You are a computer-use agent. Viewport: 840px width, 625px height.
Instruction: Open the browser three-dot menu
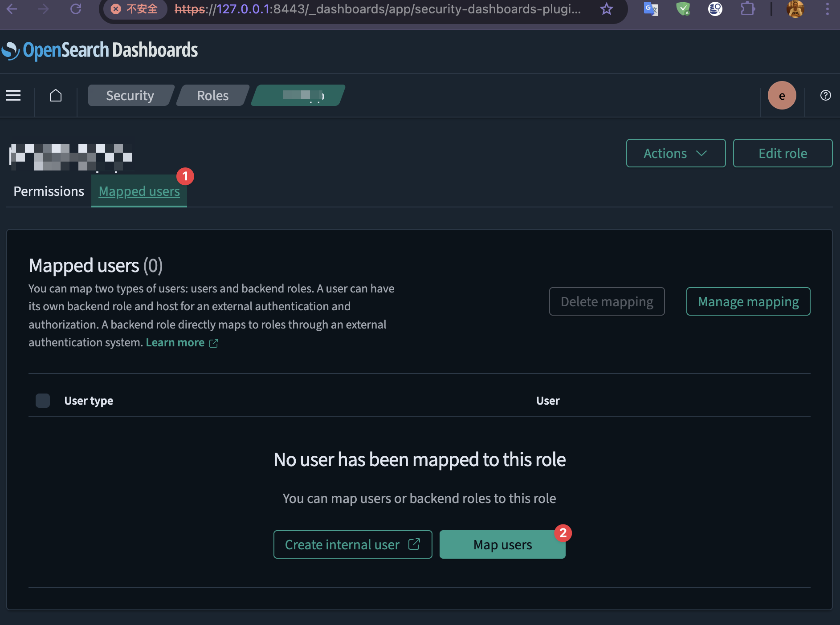pos(827,9)
